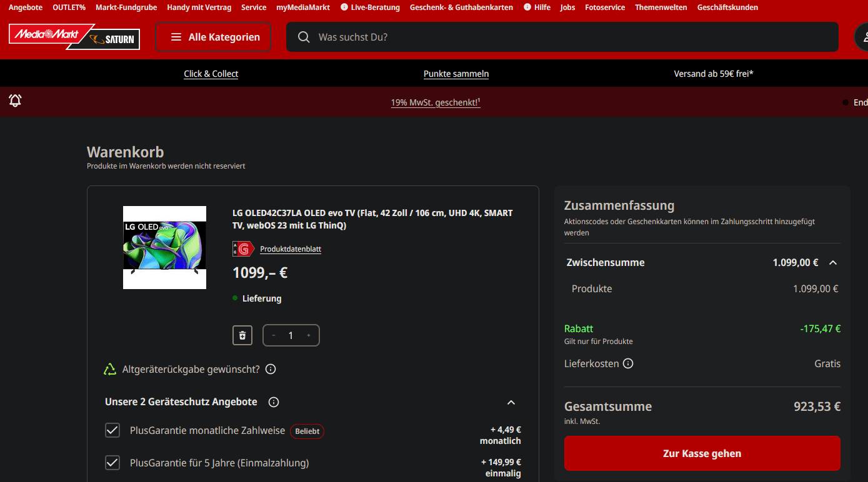This screenshot has height=482, width=868.
Task: Open Geschenk- & Guthabenkarten menu item
Action: pyautogui.click(x=461, y=7)
